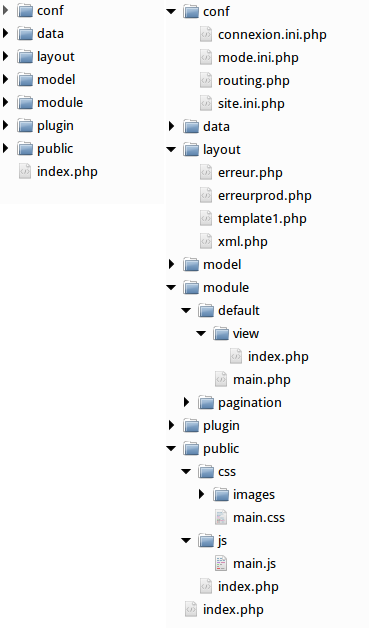Collapse the js folder arrow
The image size is (369, 629).
[x=186, y=541]
